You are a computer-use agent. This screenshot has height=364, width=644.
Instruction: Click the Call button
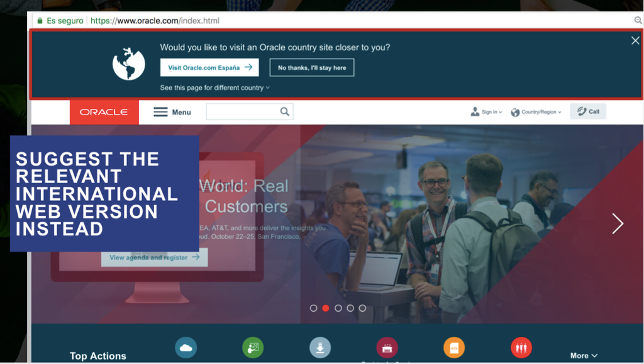[588, 111]
